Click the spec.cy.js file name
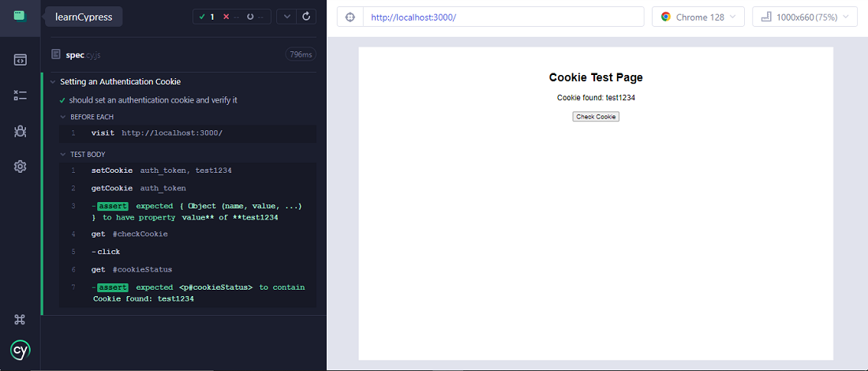 [x=83, y=54]
